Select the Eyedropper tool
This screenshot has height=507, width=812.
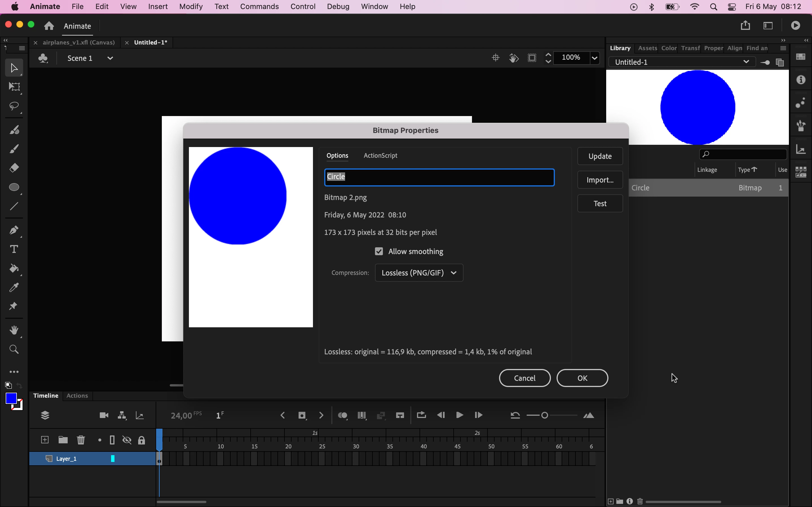tap(14, 287)
